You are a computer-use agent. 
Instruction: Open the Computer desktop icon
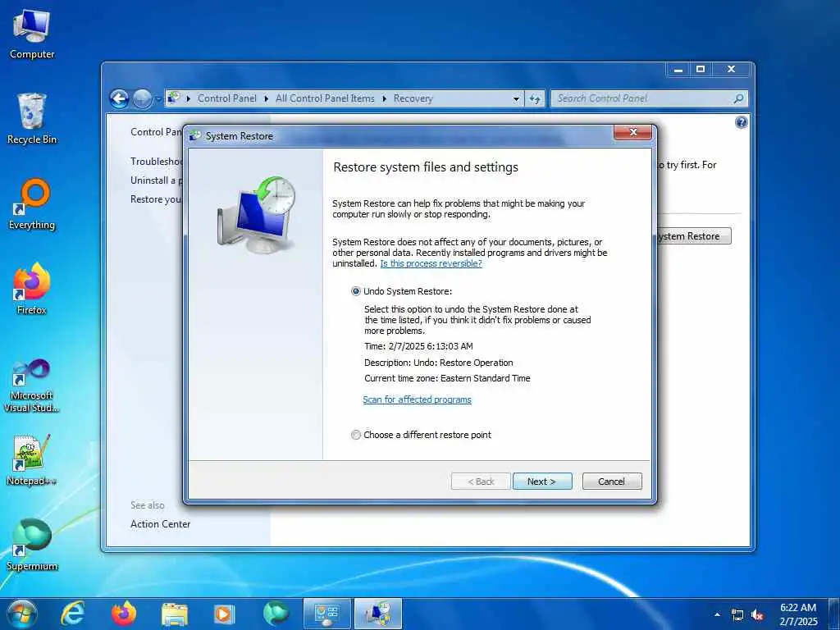pos(32,34)
